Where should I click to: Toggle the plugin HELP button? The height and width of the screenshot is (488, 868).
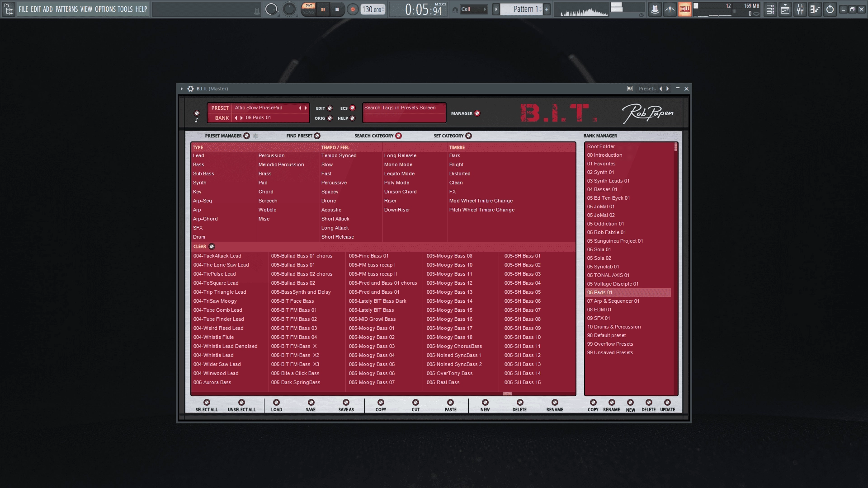352,118
